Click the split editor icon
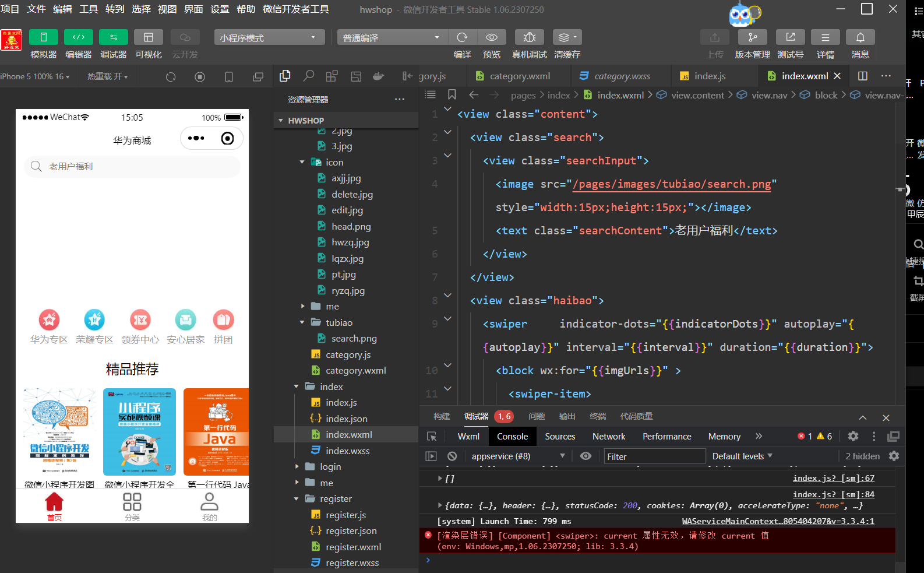924x573 pixels. pyautogui.click(x=863, y=76)
